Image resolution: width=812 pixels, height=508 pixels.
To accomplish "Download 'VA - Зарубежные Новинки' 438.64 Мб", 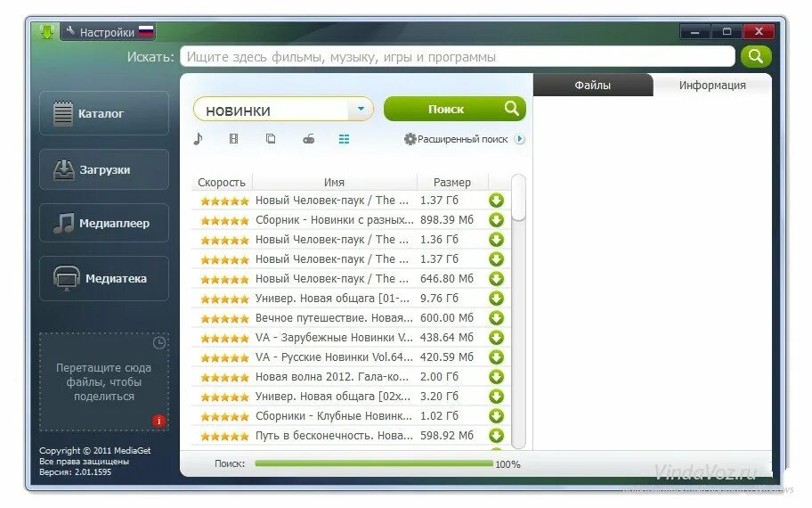I will click(x=496, y=338).
